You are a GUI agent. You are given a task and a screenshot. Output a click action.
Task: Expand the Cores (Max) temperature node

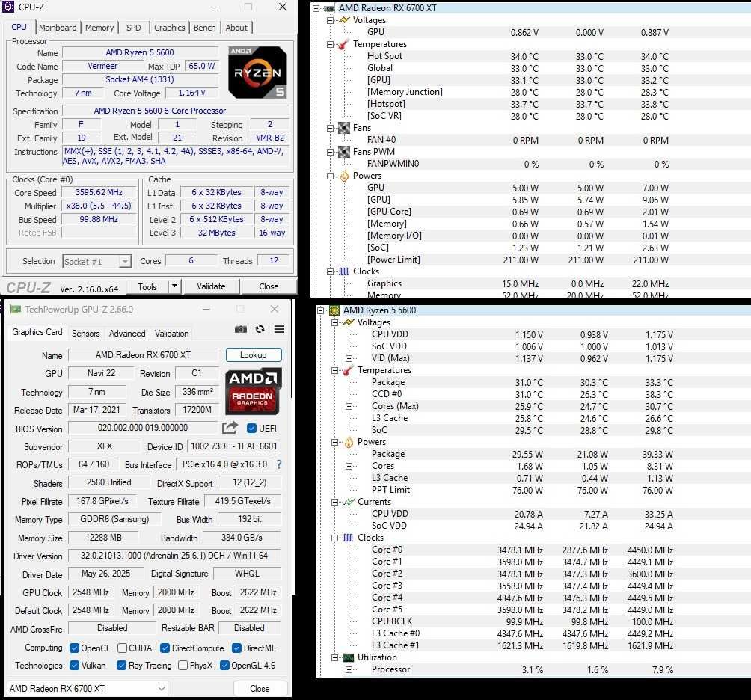pos(349,407)
